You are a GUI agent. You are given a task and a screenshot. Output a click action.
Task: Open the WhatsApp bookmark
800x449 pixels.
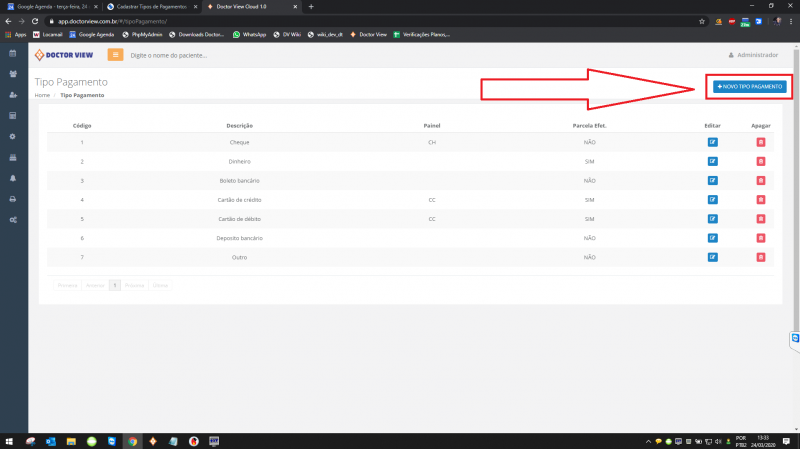pyautogui.click(x=250, y=34)
